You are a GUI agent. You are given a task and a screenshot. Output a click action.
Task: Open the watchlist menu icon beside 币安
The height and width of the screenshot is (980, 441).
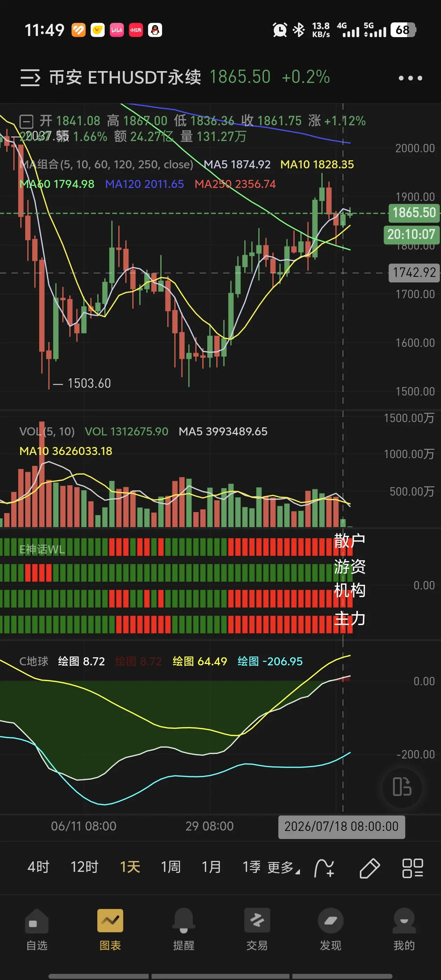click(x=30, y=78)
